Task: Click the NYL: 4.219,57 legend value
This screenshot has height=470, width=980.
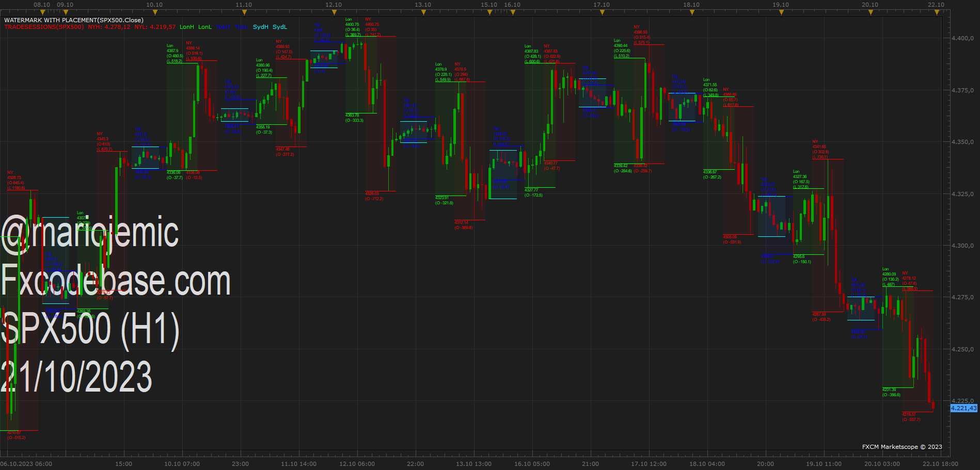Action: point(155,27)
